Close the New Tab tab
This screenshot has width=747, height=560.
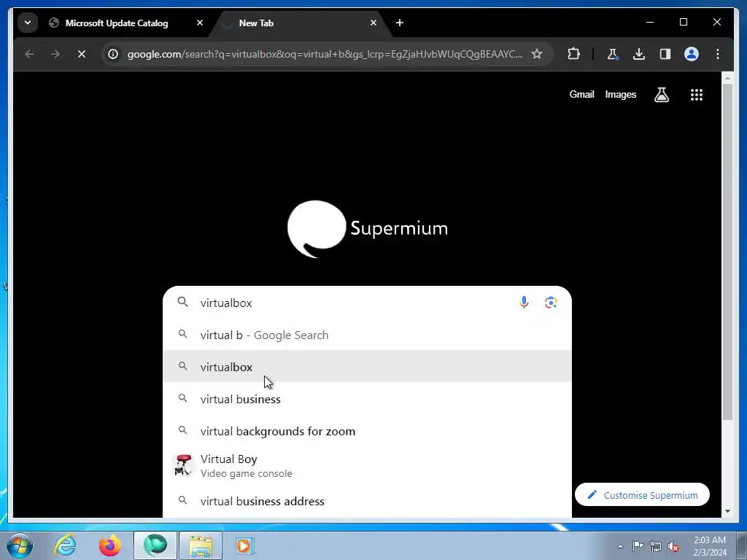point(373,23)
